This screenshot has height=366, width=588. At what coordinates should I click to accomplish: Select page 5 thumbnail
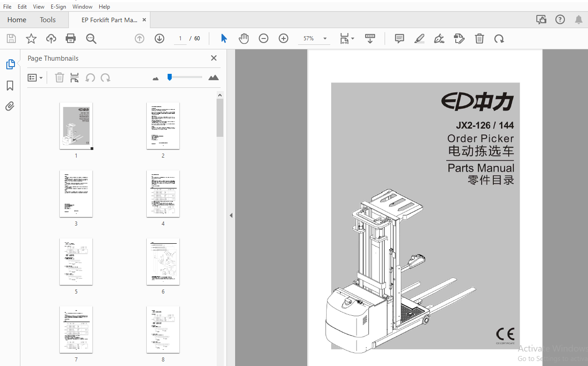click(x=76, y=262)
